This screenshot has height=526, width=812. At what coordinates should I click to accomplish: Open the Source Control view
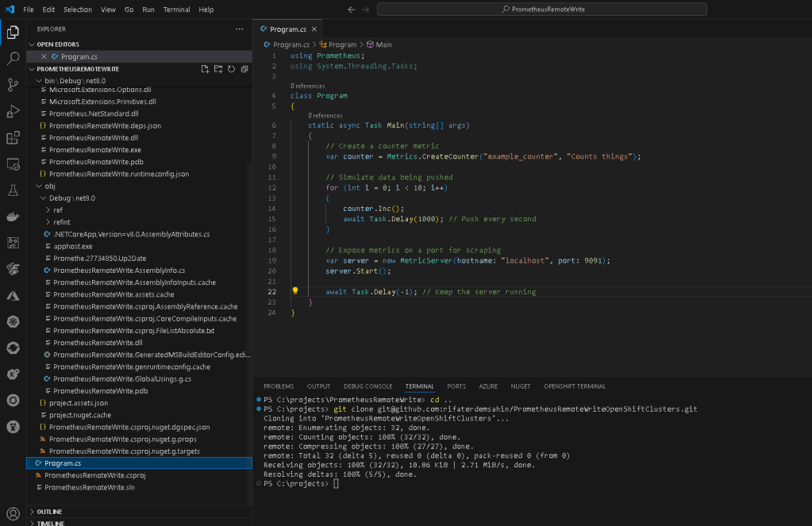pos(13,85)
